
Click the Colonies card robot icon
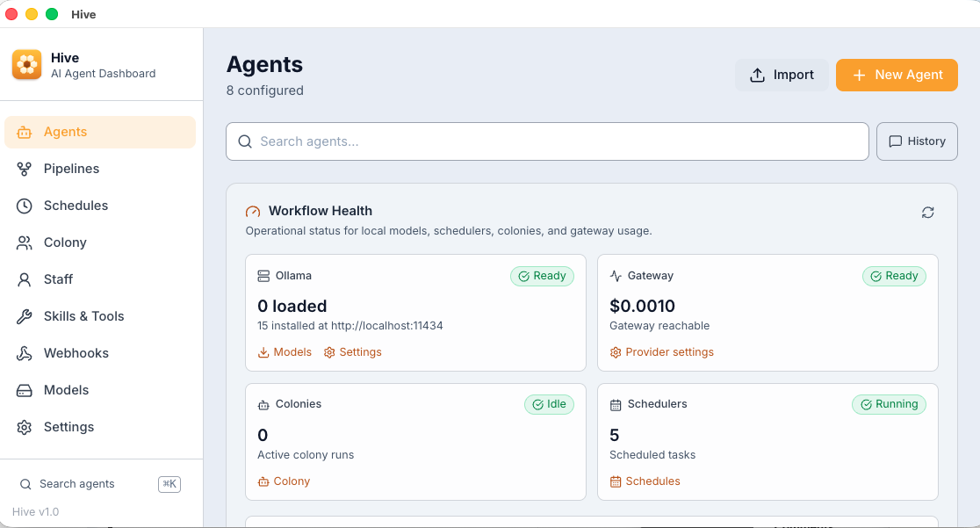(263, 405)
